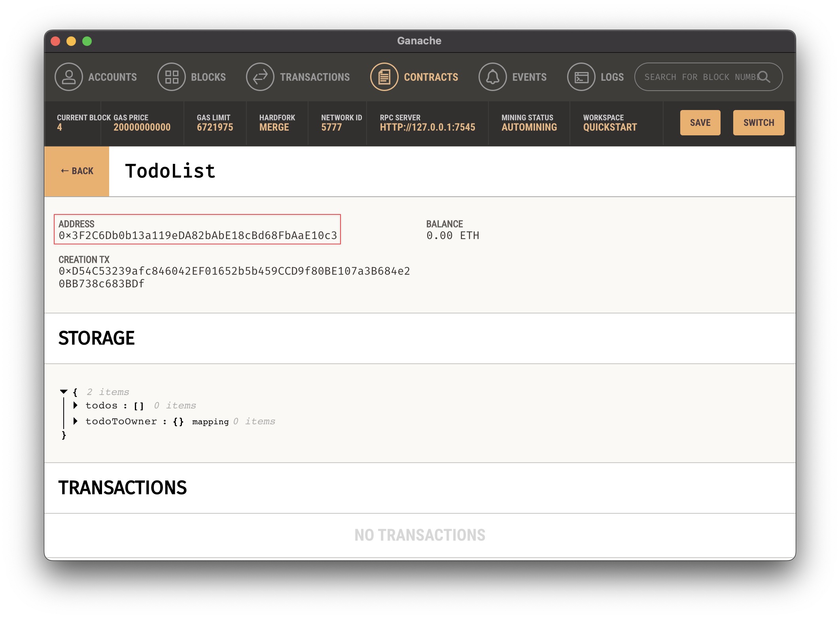Click the back arrow icon
The image size is (840, 619).
click(x=64, y=171)
